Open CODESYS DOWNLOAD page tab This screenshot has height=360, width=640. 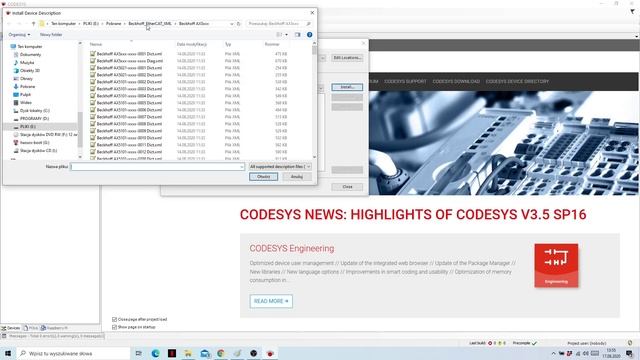[456, 81]
